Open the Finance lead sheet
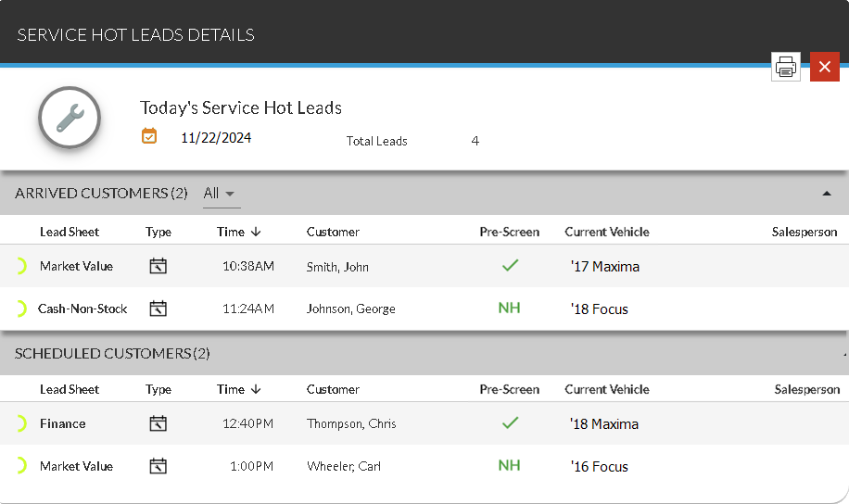 [x=63, y=423]
